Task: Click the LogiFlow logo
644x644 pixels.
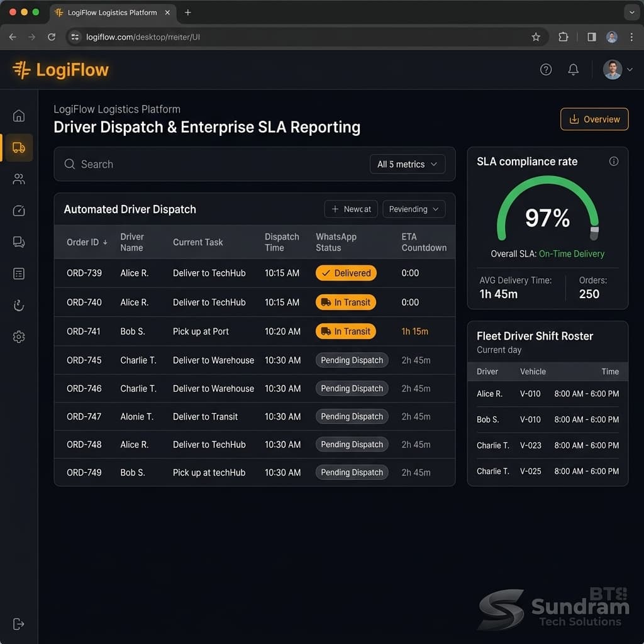Action: click(x=60, y=70)
